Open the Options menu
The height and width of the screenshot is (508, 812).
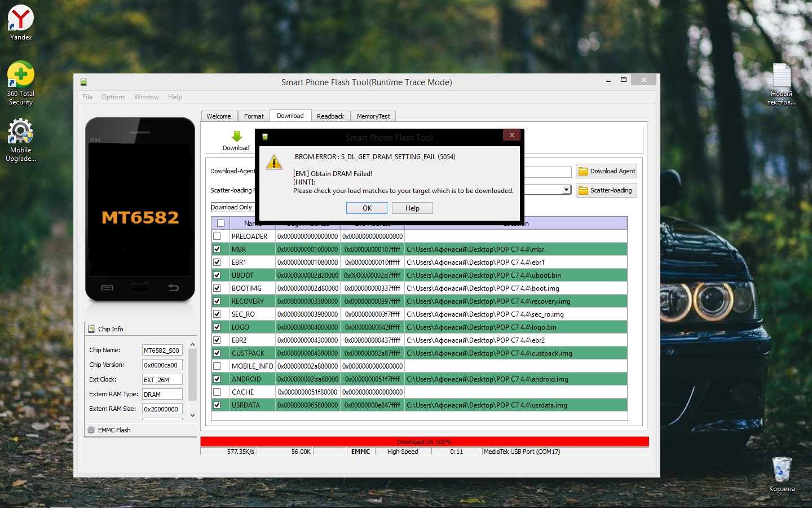pyautogui.click(x=113, y=97)
